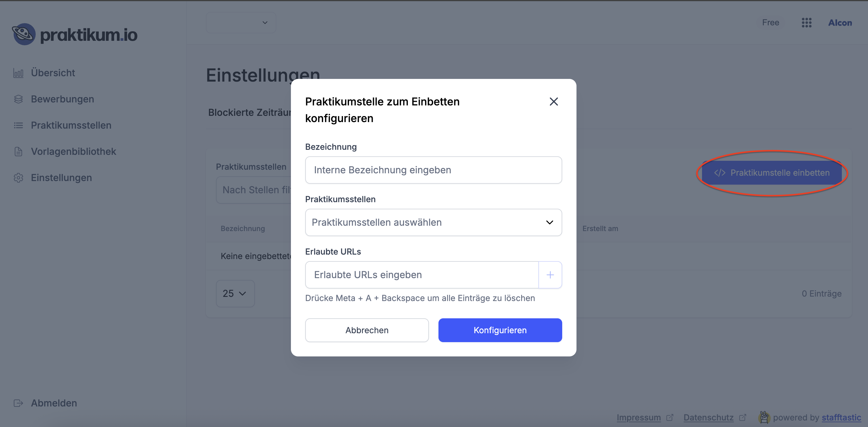Screen dimensions: 868x427
Task: Expand the entries-per-page selector showing 25
Action: coord(235,293)
